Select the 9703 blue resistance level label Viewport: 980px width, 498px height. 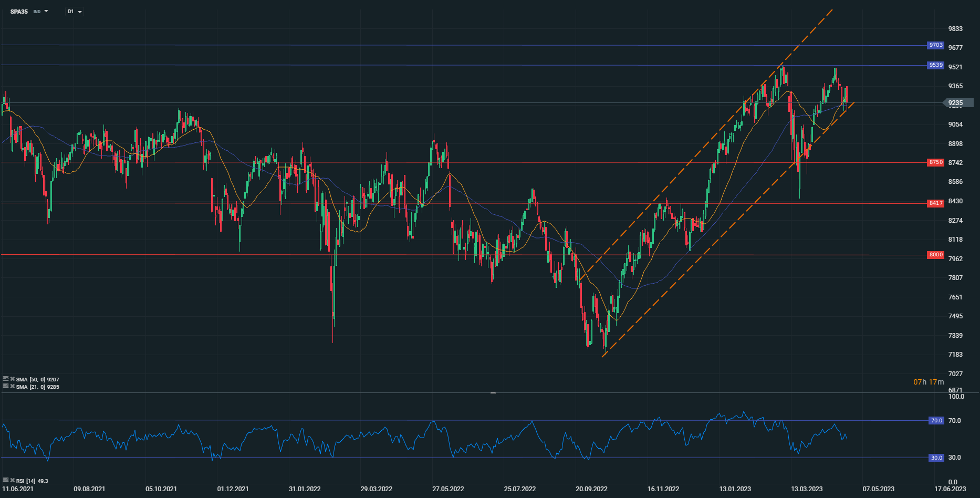tap(936, 45)
